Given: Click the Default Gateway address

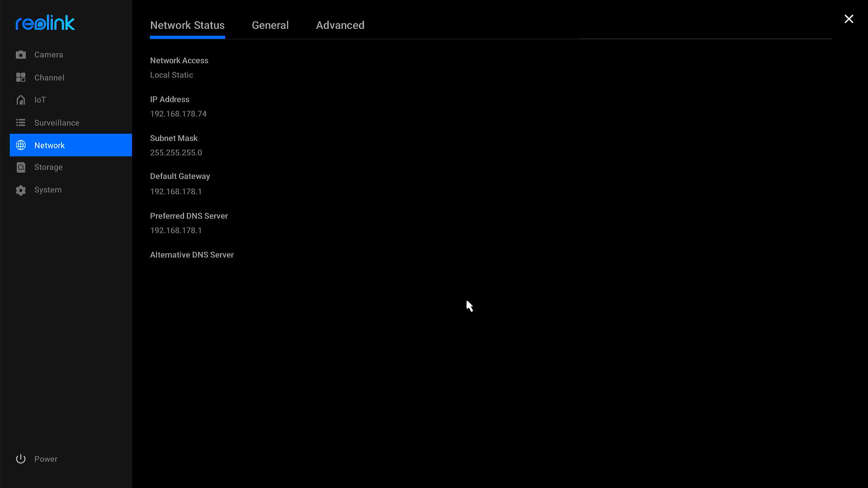Looking at the screenshot, I should coord(176,191).
